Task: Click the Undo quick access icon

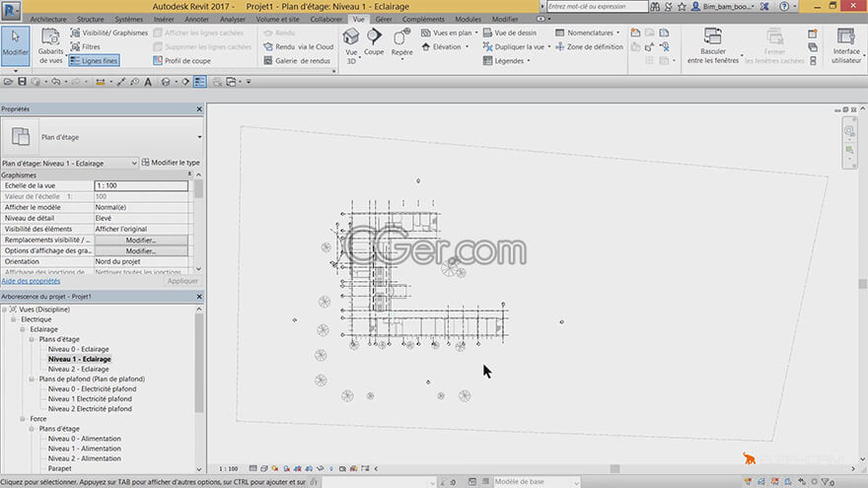Action: tap(56, 82)
